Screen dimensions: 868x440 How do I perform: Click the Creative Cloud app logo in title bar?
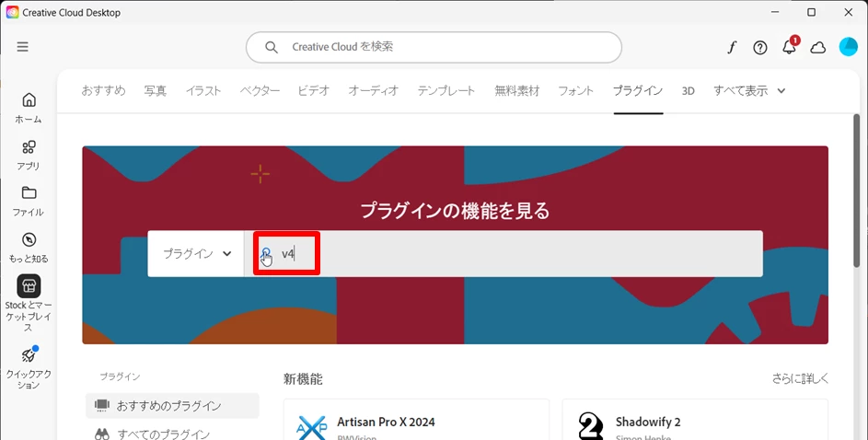(x=12, y=12)
